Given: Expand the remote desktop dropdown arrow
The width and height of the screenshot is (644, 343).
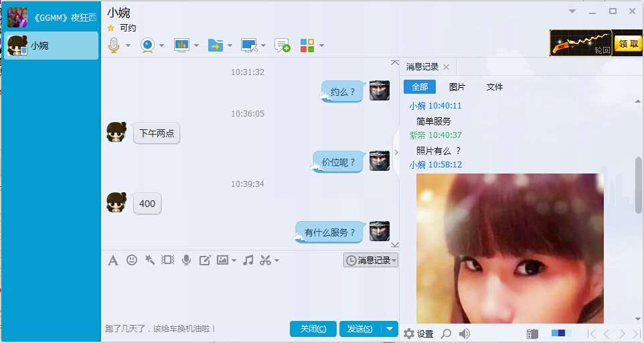Looking at the screenshot, I should [x=263, y=45].
